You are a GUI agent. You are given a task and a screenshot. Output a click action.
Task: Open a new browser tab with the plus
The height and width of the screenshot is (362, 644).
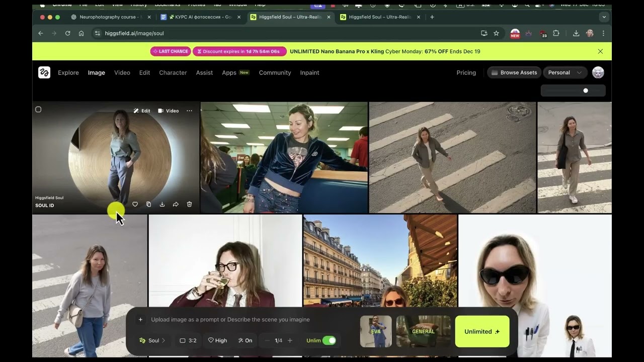tap(432, 17)
